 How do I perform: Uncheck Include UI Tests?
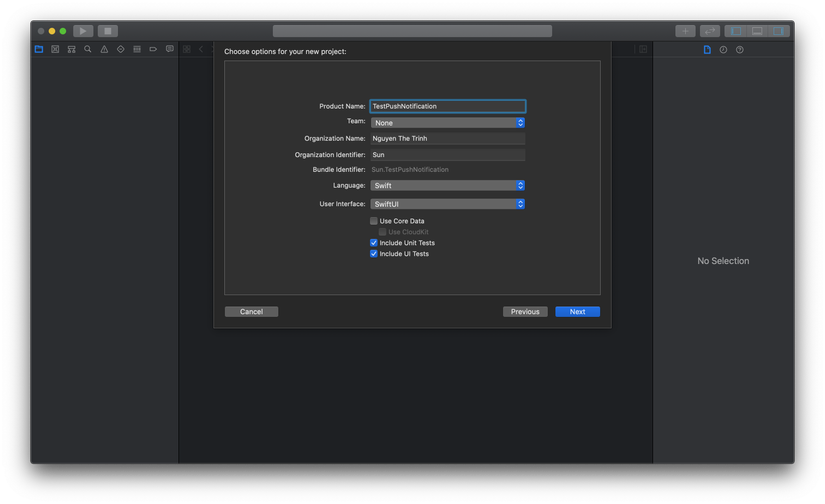[374, 254]
